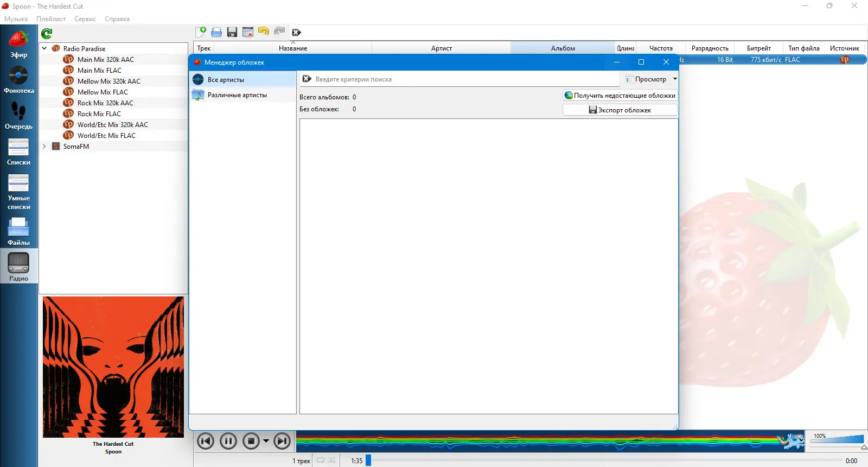The width and height of the screenshot is (868, 467).
Task: Click the new playlist icon with plus
Action: pyautogui.click(x=201, y=32)
